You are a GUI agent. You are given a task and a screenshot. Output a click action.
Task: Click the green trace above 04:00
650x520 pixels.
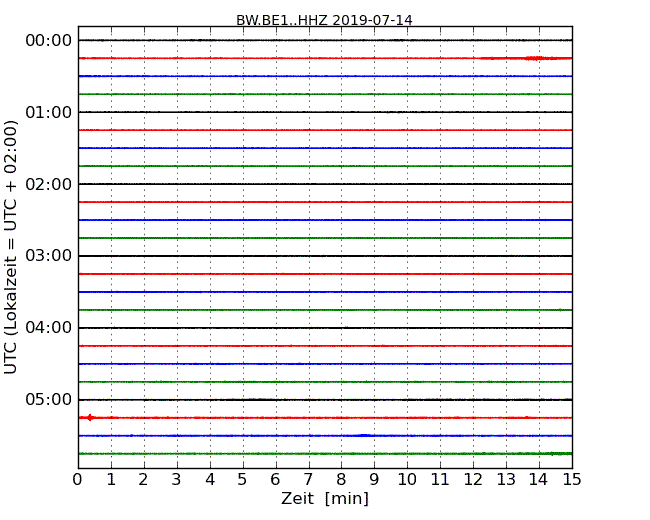325,310
